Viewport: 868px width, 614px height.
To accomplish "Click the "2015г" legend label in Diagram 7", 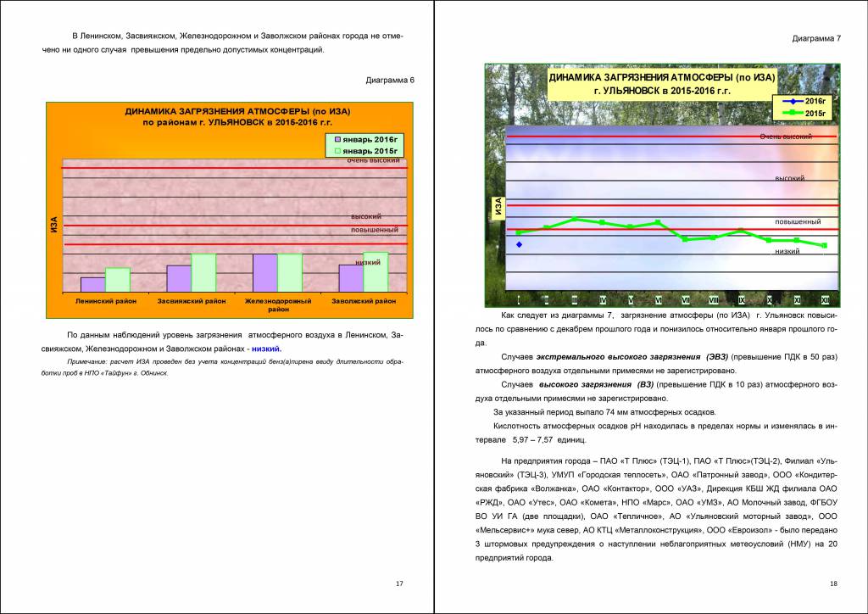I will [x=815, y=114].
